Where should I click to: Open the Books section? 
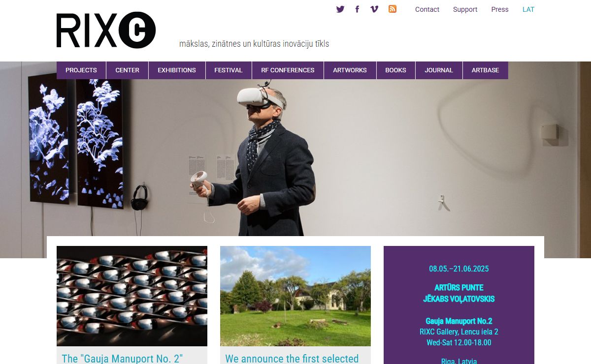click(x=396, y=70)
